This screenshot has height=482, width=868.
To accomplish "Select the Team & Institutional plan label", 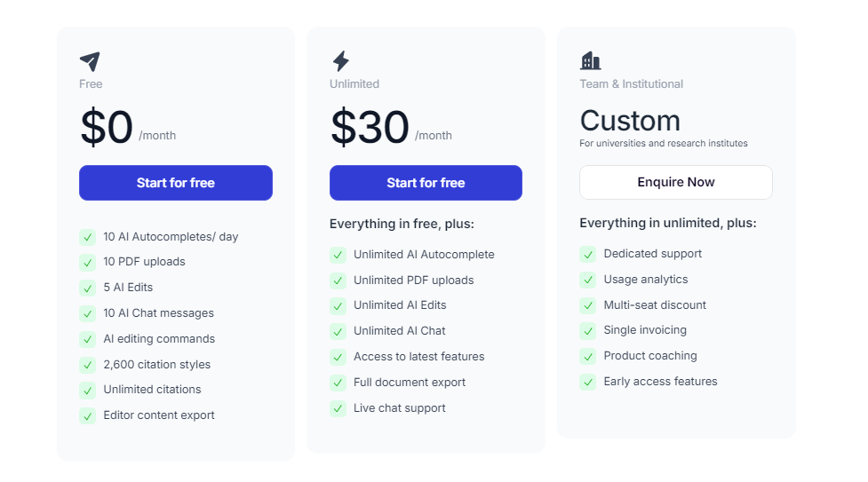I will point(631,84).
